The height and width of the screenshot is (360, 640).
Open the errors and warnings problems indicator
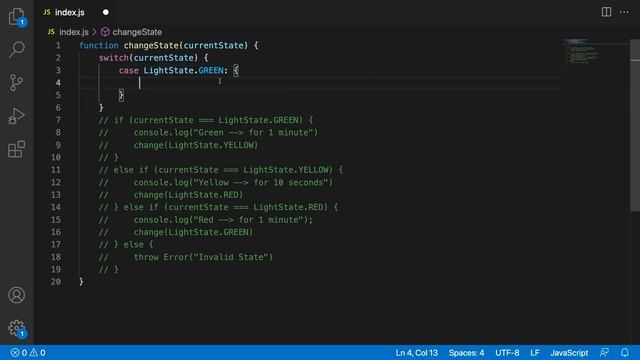tap(28, 353)
